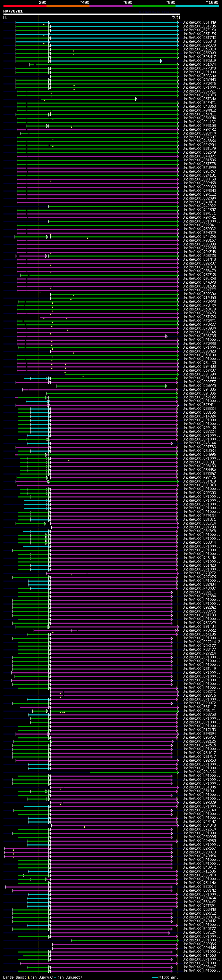Select the UniRef100_P93158 label
Image resolution: width=222 pixels, height=980 pixels.
pos(199,125)
